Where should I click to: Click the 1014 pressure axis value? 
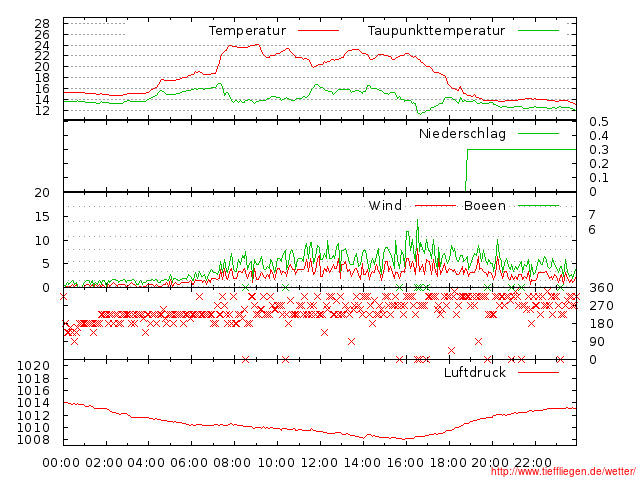click(33, 403)
